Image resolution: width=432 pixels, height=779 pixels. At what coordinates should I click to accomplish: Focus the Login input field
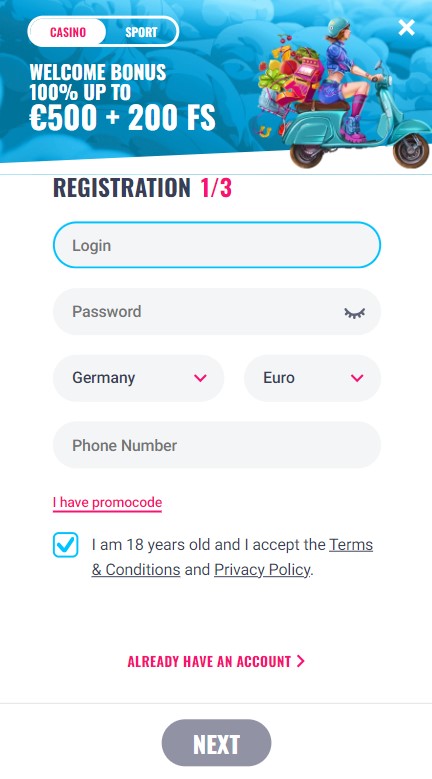(x=217, y=245)
